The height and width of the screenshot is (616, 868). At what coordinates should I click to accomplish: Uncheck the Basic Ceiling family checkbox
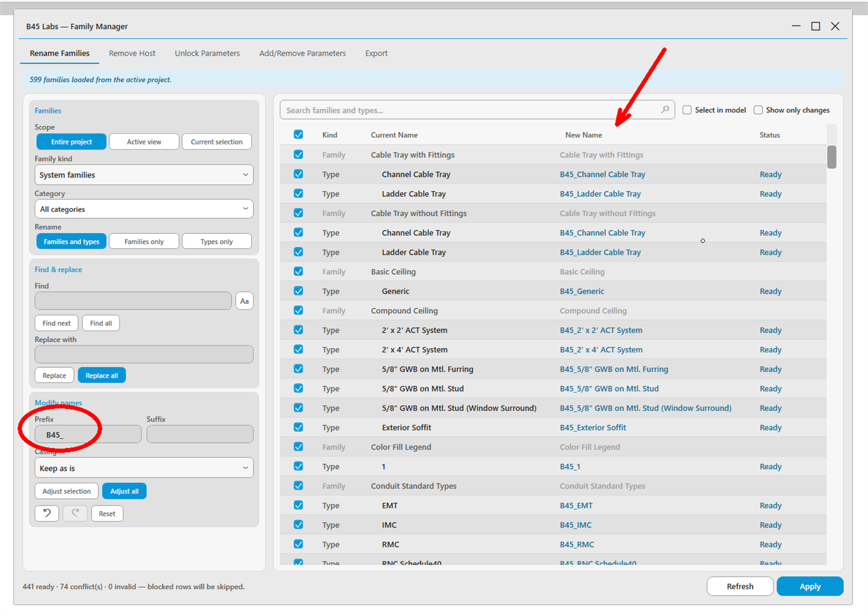[298, 271]
